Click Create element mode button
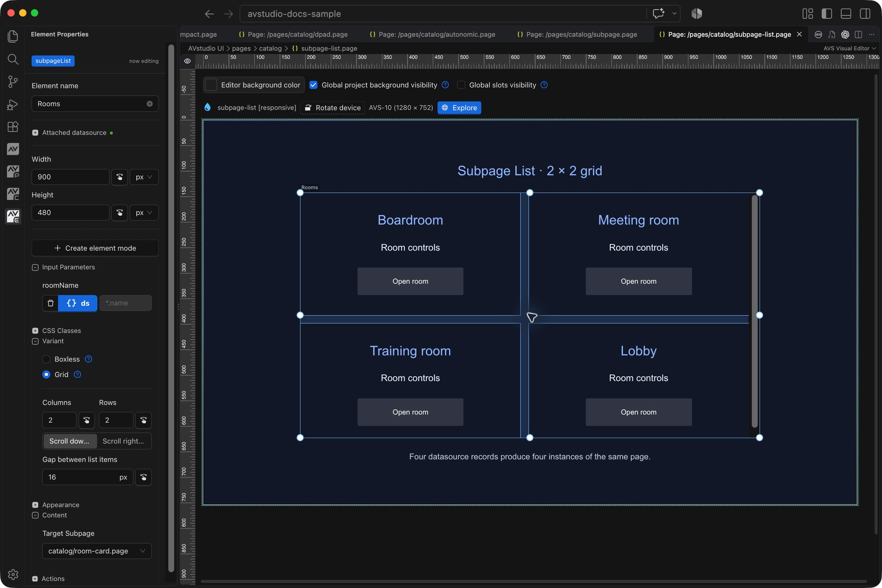The height and width of the screenshot is (588, 882). tap(95, 248)
